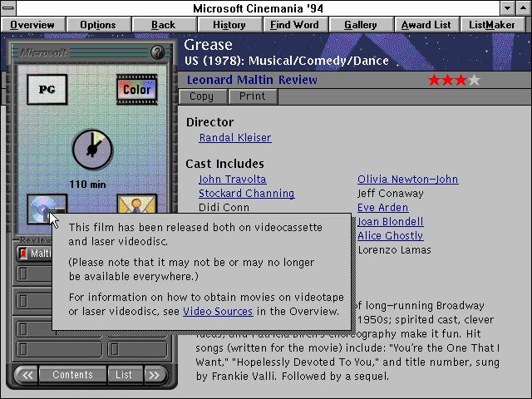Minimize the Cinemania window
This screenshot has width=532, height=399.
pyautogui.click(x=508, y=7)
